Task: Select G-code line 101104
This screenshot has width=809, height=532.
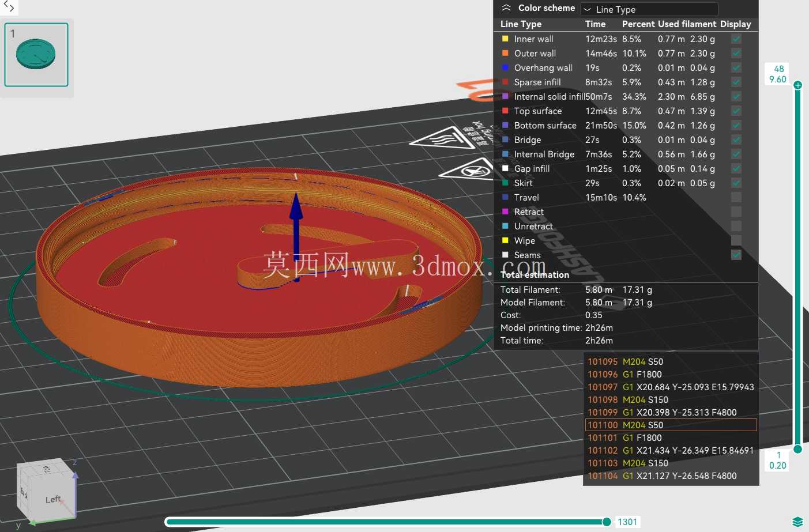Action: [671, 476]
